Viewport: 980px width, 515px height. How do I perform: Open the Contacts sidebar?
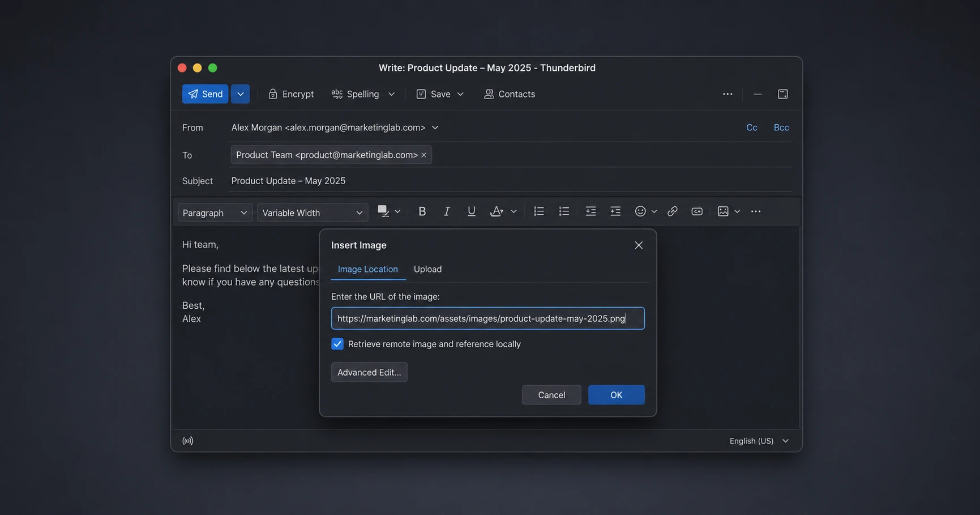point(510,94)
